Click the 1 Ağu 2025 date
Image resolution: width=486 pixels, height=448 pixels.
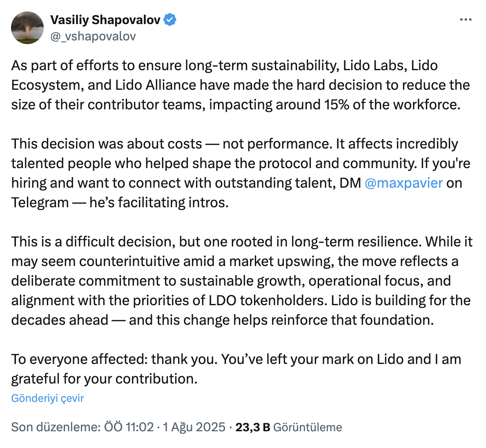[194, 427]
